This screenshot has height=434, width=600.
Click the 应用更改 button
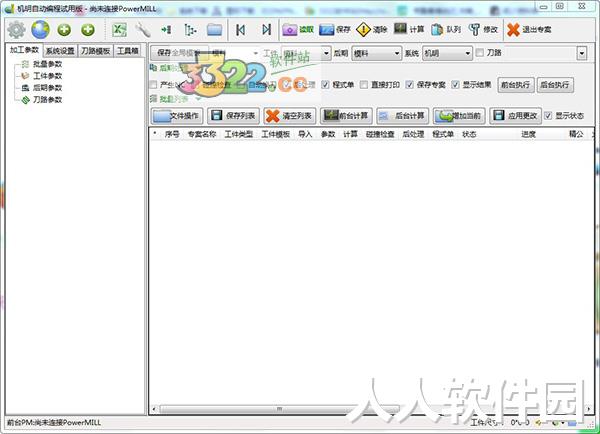515,116
